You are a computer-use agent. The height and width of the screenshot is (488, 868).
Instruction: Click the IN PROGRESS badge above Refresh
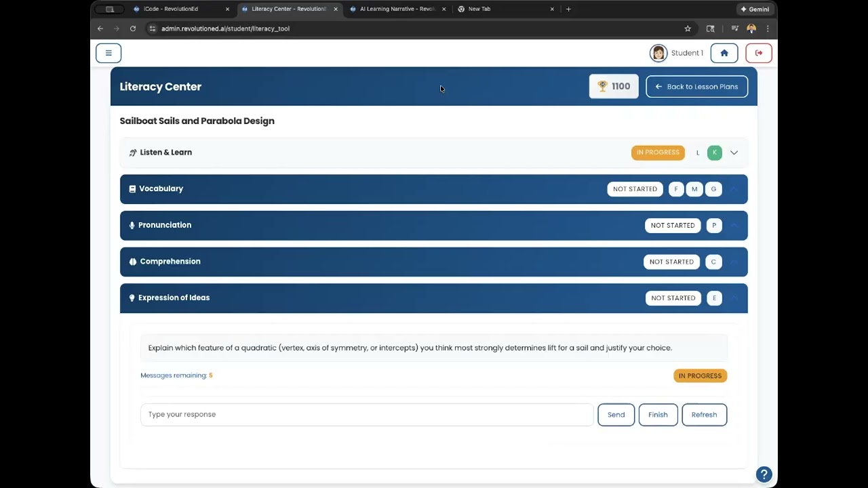(700, 375)
